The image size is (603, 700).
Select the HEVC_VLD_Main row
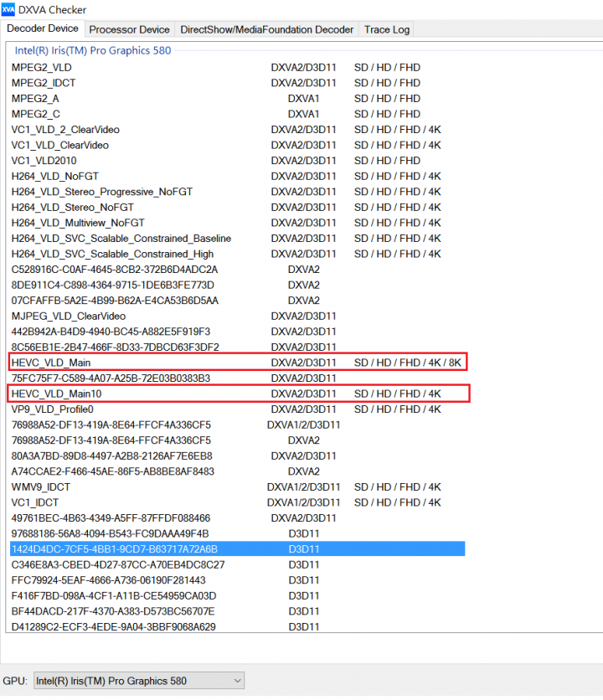click(x=238, y=363)
